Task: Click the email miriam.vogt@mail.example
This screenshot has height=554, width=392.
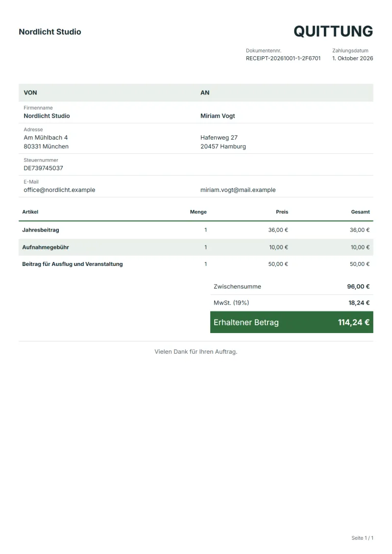Action: 238,190
